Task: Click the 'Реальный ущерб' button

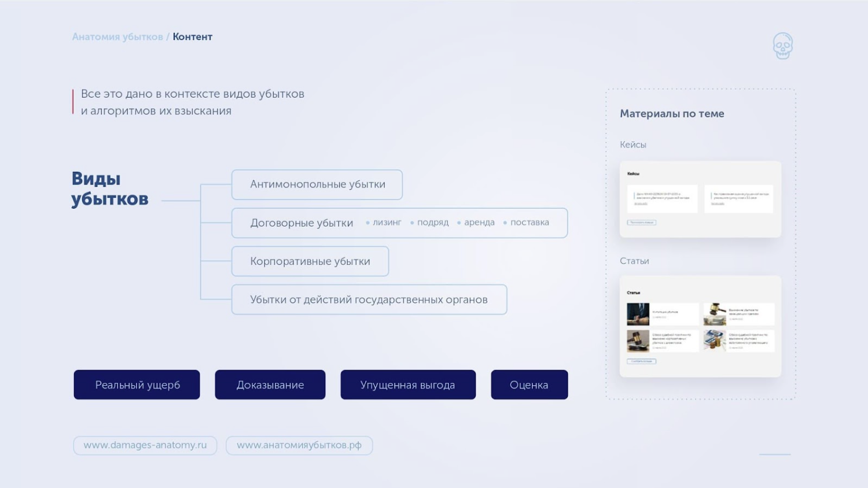Action: point(137,385)
